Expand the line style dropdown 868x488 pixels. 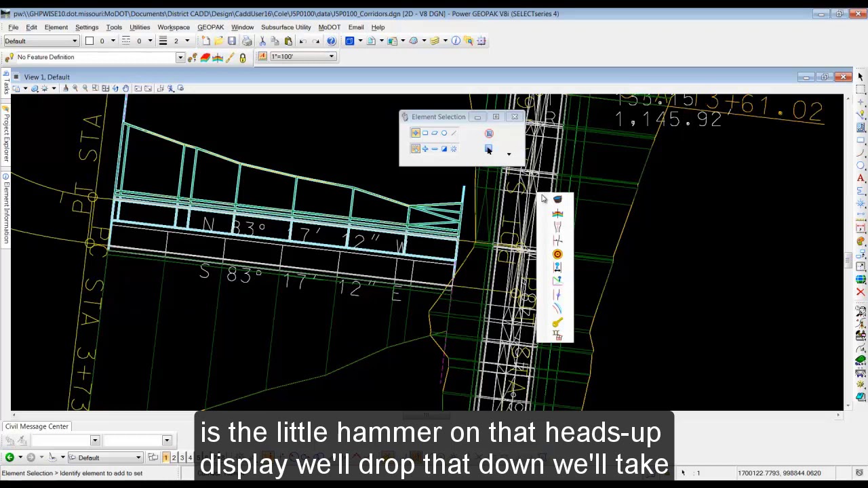[x=150, y=41]
